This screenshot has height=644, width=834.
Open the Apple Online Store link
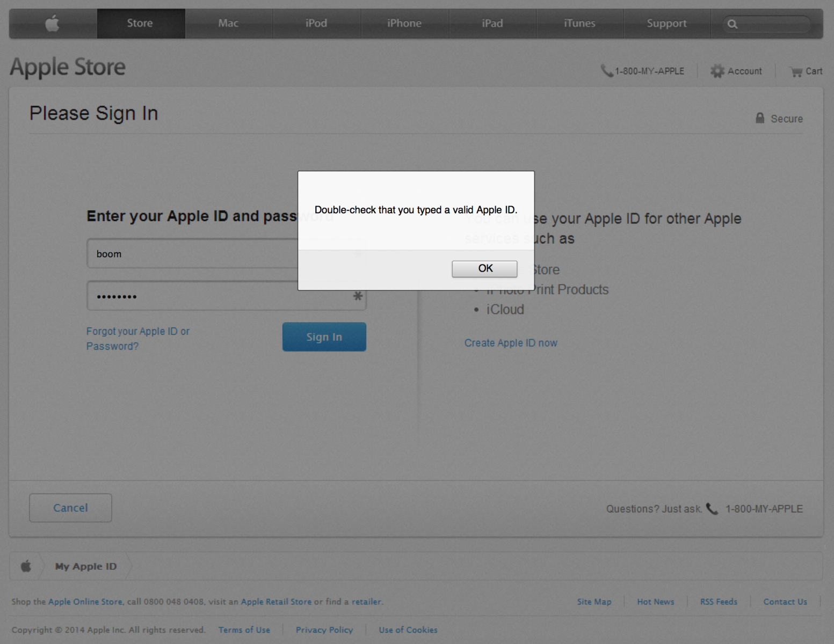tap(85, 602)
